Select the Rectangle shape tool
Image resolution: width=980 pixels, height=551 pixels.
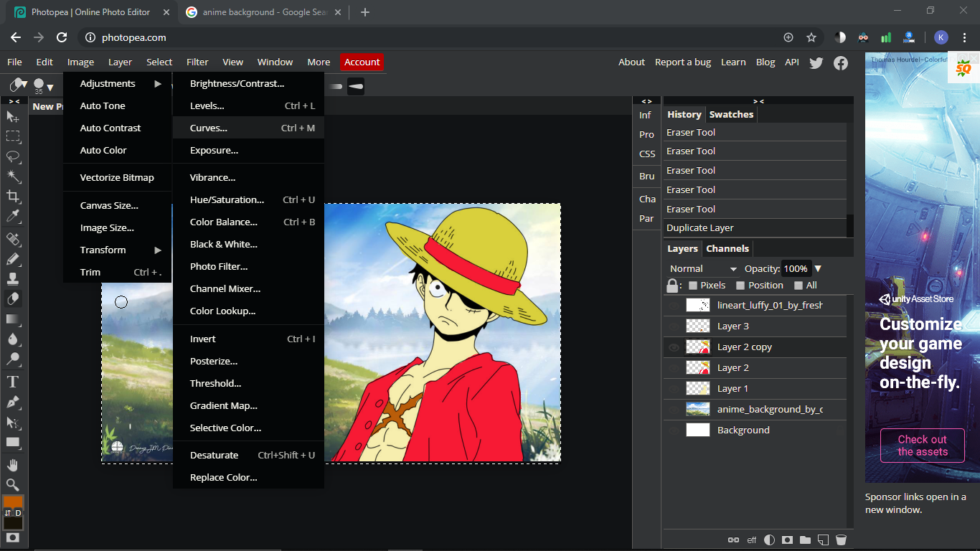13,443
